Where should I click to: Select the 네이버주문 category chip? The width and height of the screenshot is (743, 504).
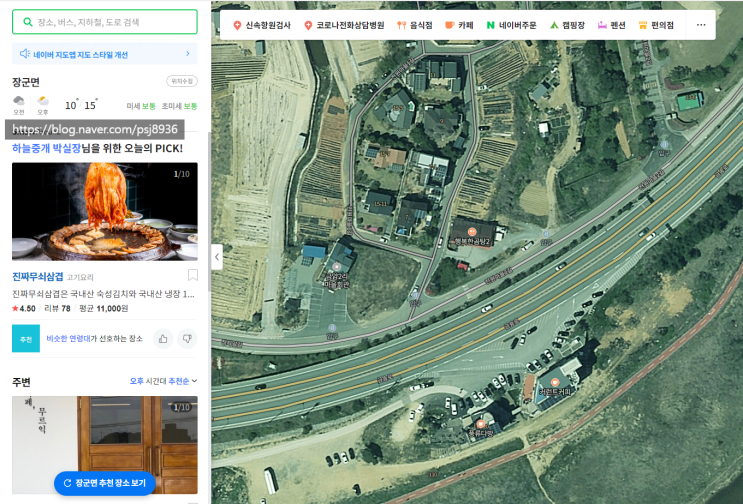[512, 25]
